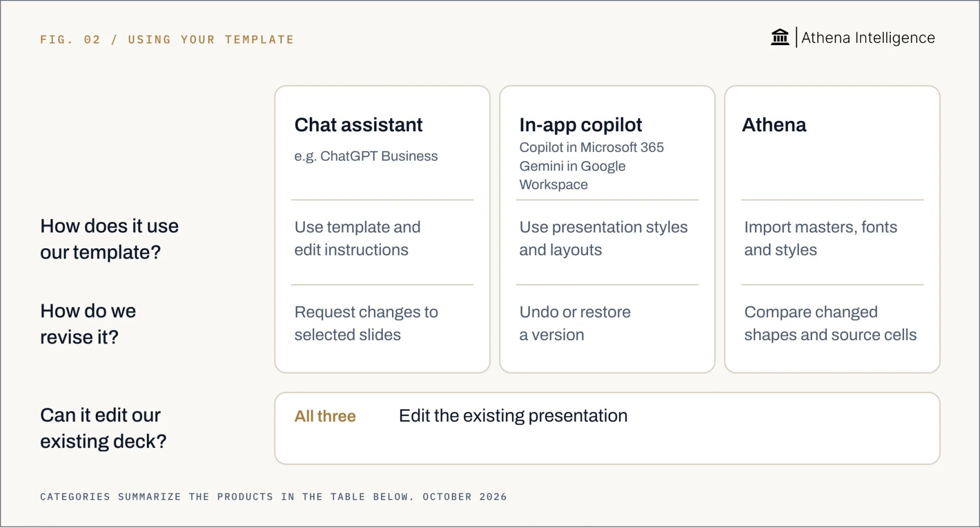This screenshot has width=980, height=528.
Task: Select 'Request changes to selected slides' text
Action: pos(366,323)
